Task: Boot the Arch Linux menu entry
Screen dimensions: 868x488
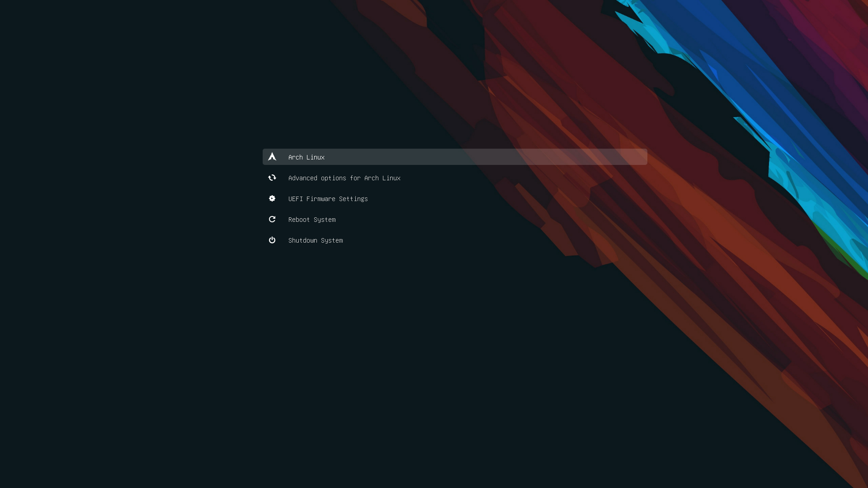Action: pos(306,157)
